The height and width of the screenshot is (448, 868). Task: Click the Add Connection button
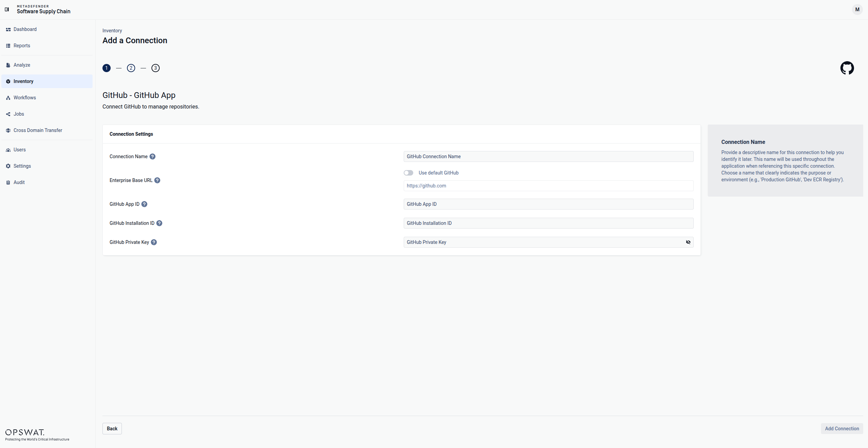click(x=842, y=429)
